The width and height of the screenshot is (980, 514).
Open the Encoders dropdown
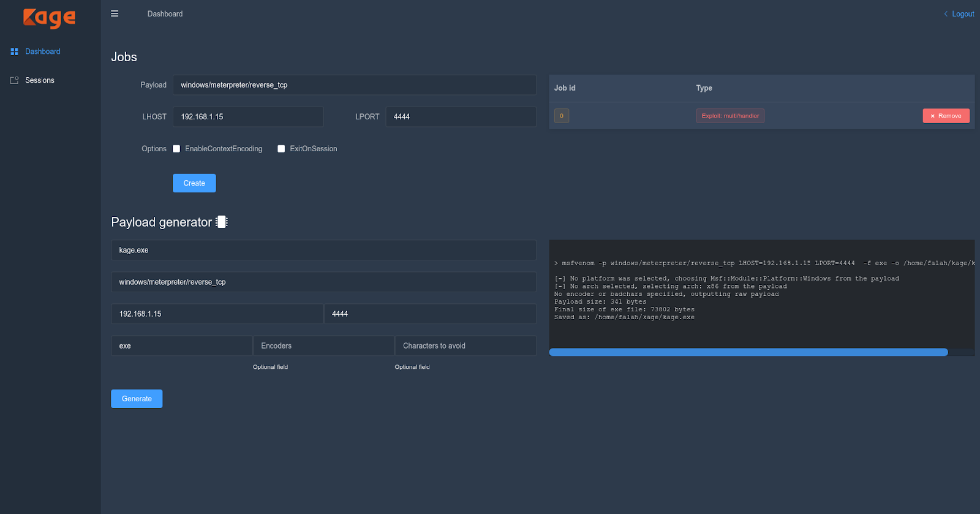point(323,346)
